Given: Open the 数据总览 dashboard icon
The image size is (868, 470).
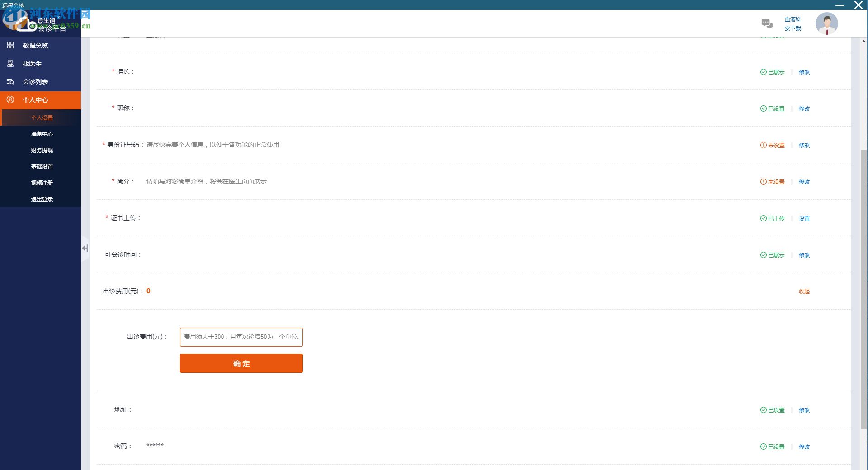Looking at the screenshot, I should 10,45.
